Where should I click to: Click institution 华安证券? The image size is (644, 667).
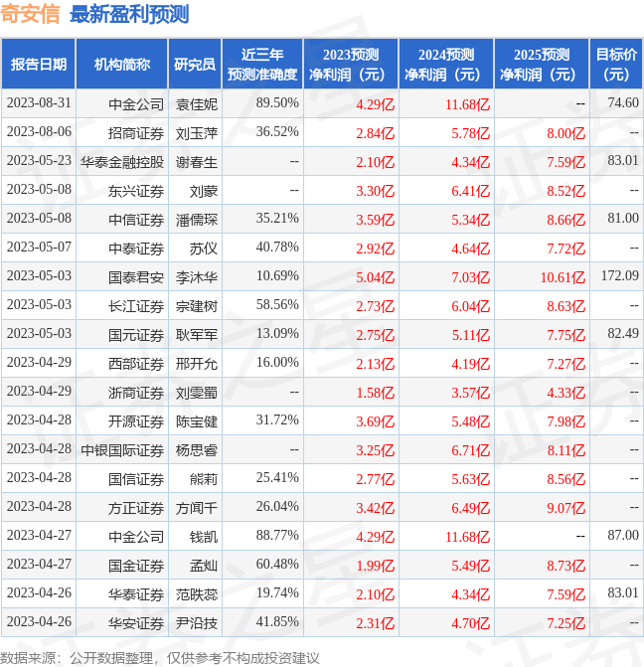coord(136,623)
